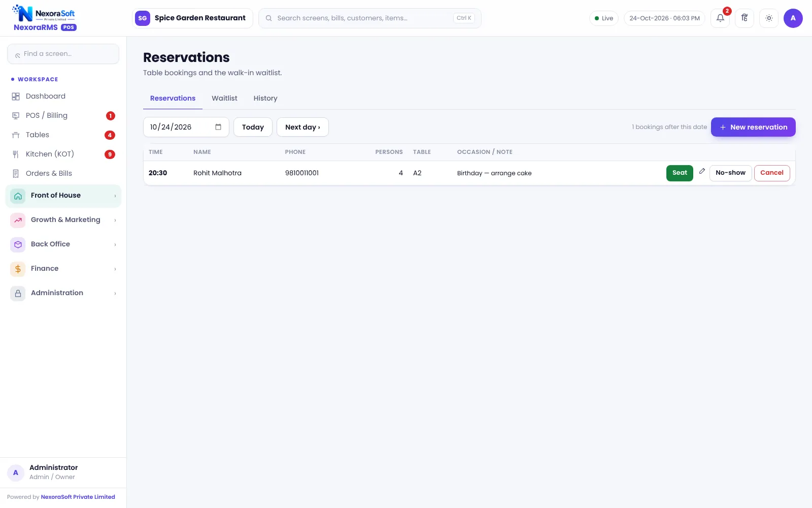
Task: Click the 10/24/2026 date field
Action: pyautogui.click(x=186, y=127)
